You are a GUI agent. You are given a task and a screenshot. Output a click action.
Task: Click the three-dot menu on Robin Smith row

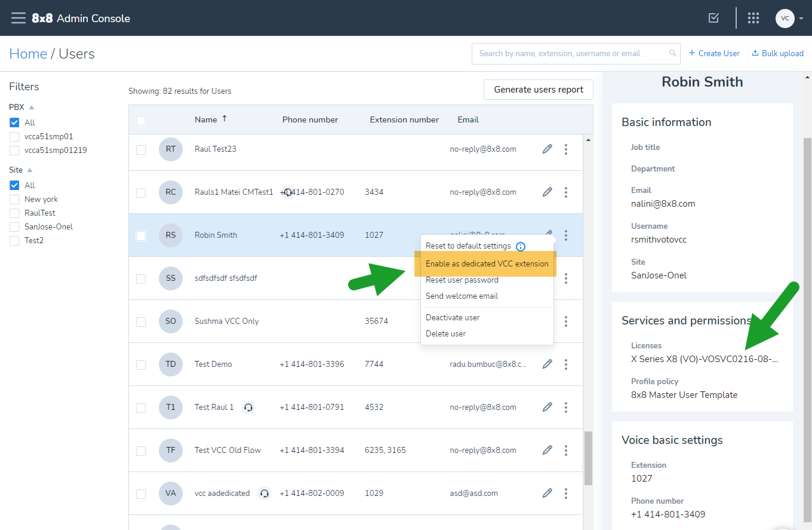pos(566,235)
